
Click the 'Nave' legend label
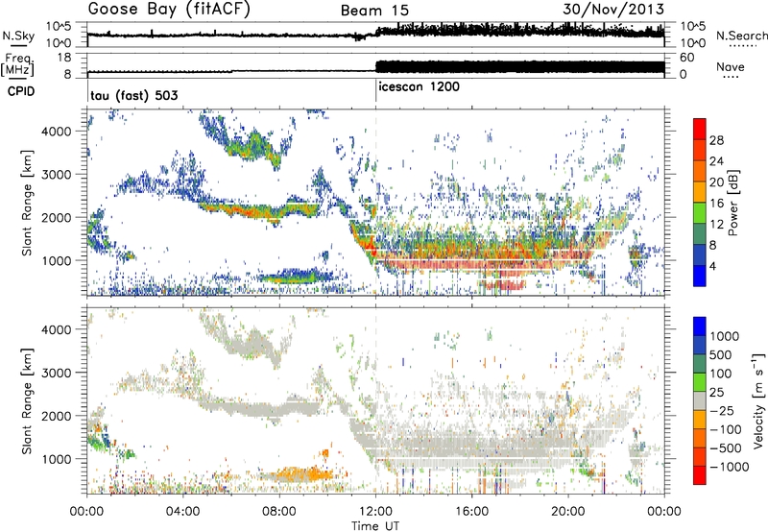[x=731, y=66]
